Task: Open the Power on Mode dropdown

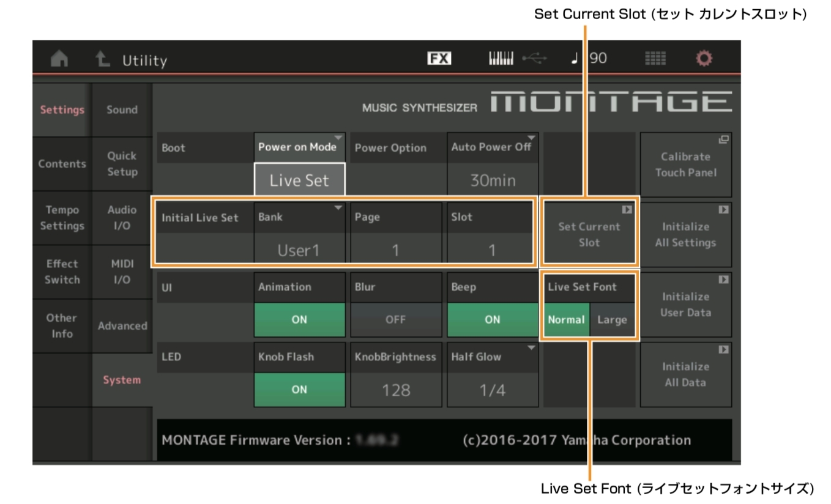Action: (x=300, y=147)
